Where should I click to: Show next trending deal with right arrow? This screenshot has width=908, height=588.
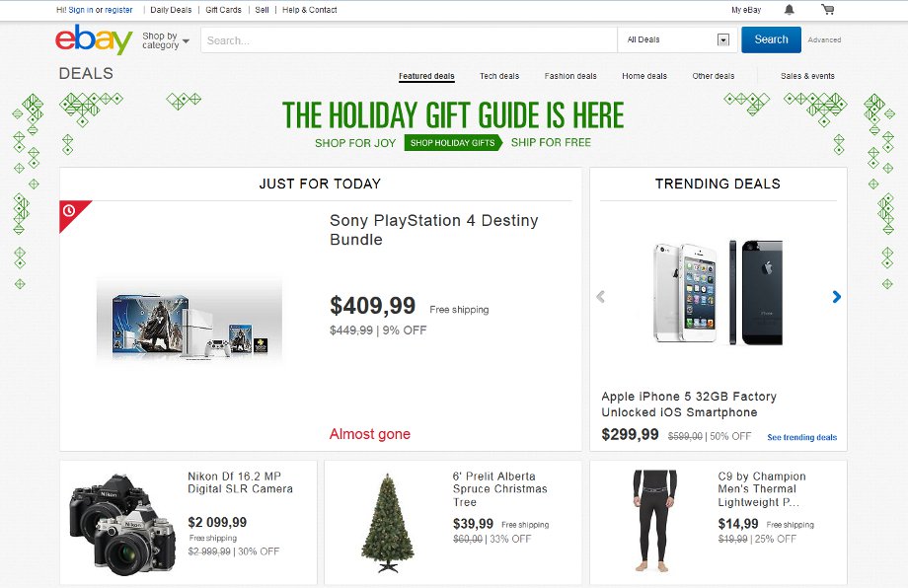click(x=836, y=297)
